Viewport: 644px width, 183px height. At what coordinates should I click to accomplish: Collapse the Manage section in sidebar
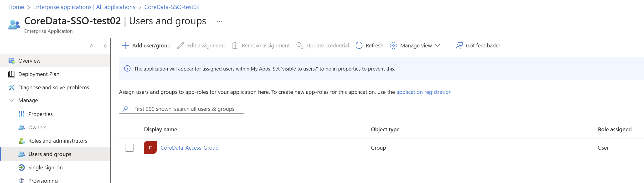pyautogui.click(x=11, y=101)
